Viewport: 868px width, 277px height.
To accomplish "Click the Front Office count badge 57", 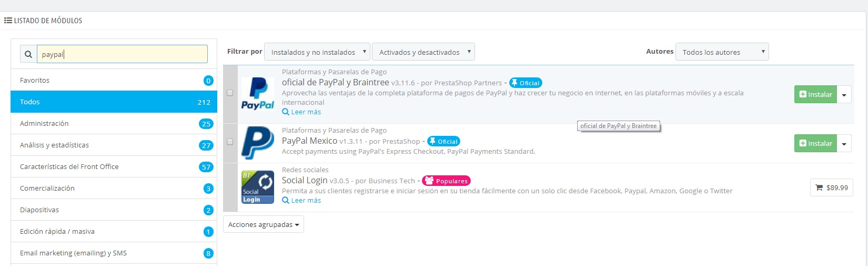I will pos(206,167).
